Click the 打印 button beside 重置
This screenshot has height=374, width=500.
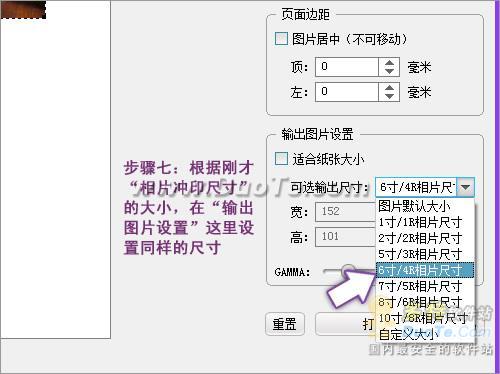point(345,324)
